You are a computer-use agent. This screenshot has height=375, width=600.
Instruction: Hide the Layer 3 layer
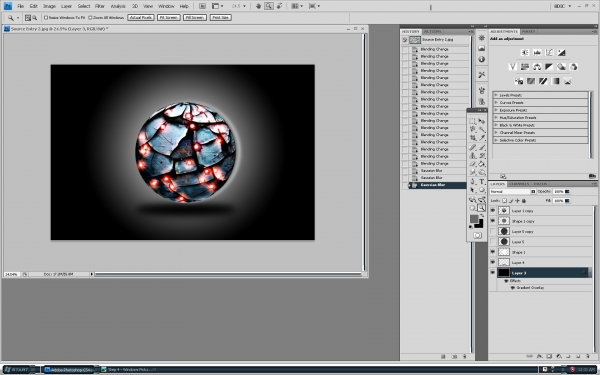(493, 272)
